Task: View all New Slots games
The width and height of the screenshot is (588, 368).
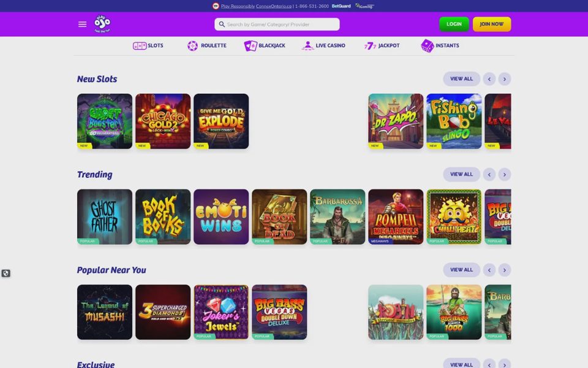Action: [461, 79]
